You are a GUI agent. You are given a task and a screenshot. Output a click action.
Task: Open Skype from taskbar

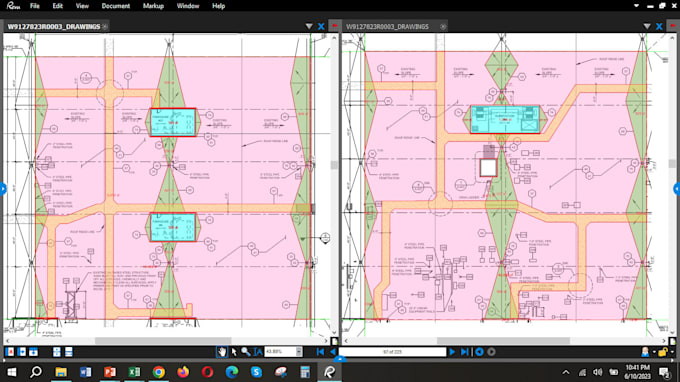(x=256, y=372)
